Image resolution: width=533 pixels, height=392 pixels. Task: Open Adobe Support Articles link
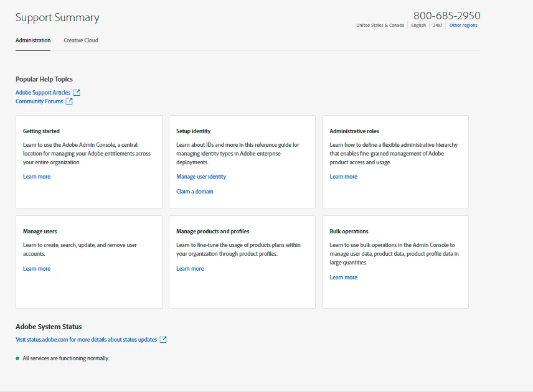43,92
